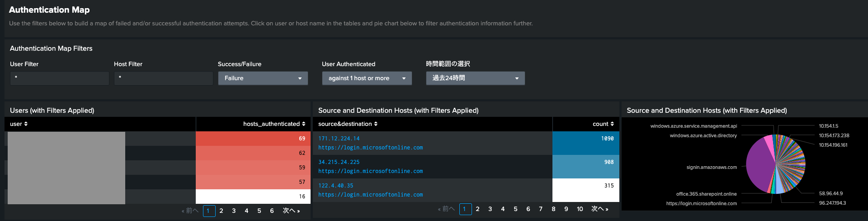Click pie legend office.365.sharepoint.online
This screenshot has height=221, width=868.
706,194
